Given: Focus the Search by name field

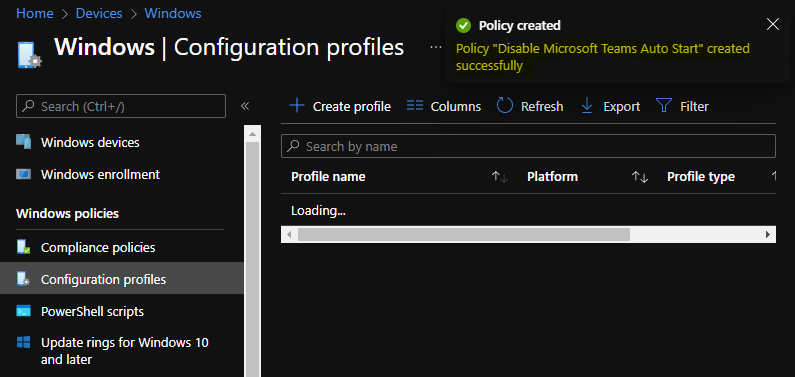Looking at the screenshot, I should coord(528,146).
